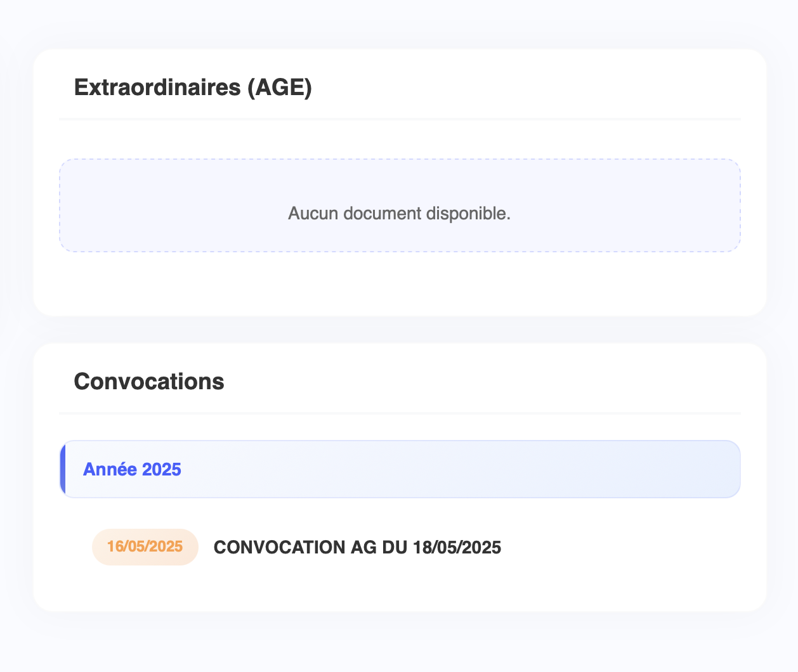
Task: Click the word 'Extraordinaires' in the top card
Action: point(157,87)
